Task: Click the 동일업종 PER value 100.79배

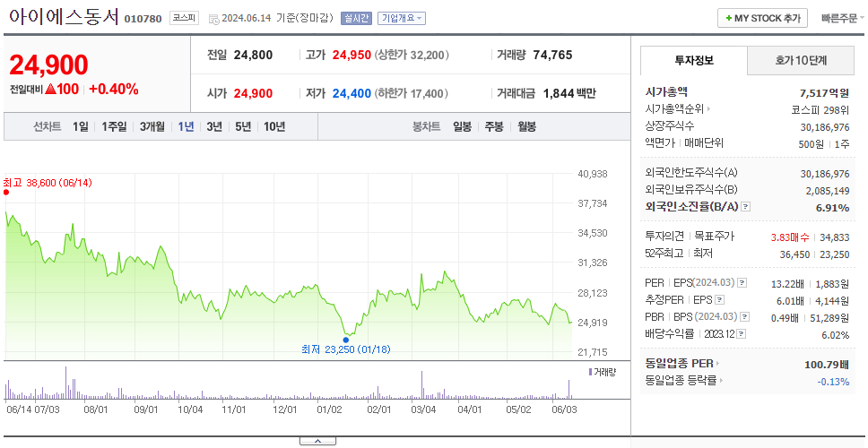Action: (x=827, y=365)
